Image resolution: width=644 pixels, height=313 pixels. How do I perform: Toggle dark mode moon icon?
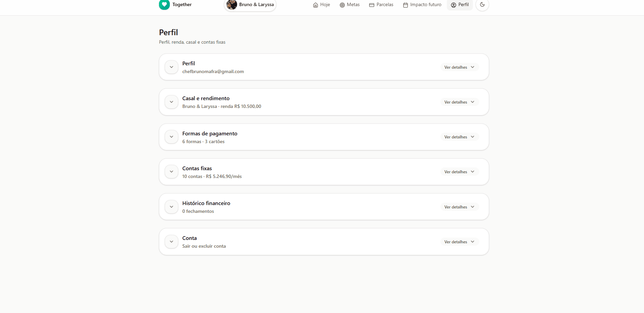482,5
